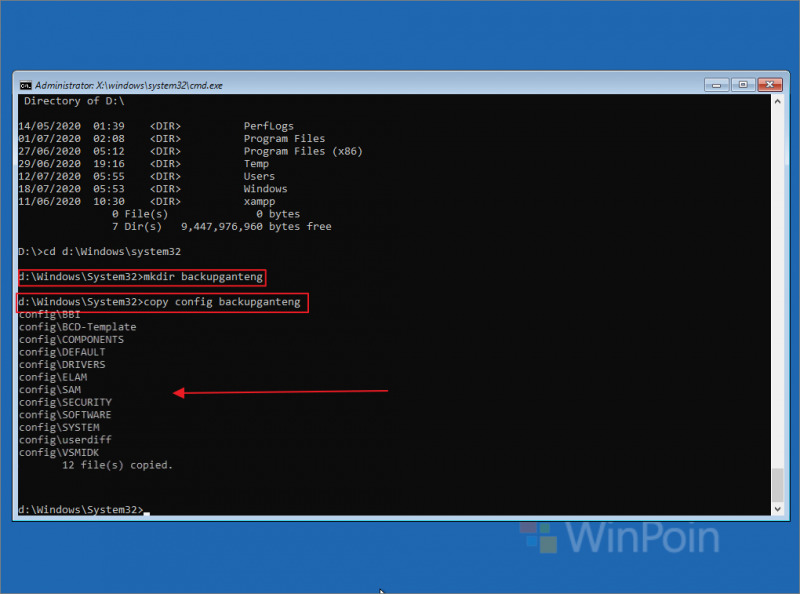Click the 'config\VSMIDK' output line
The image size is (800, 594).
tap(59, 452)
